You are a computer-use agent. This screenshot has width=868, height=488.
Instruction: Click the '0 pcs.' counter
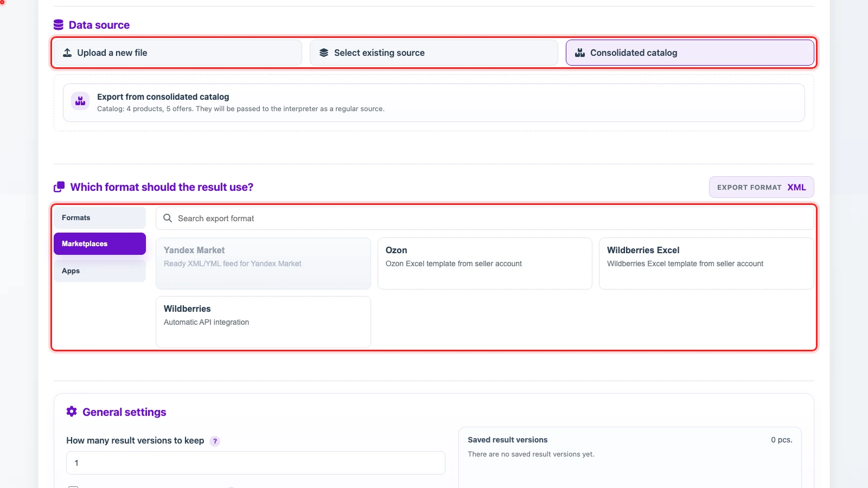(782, 440)
